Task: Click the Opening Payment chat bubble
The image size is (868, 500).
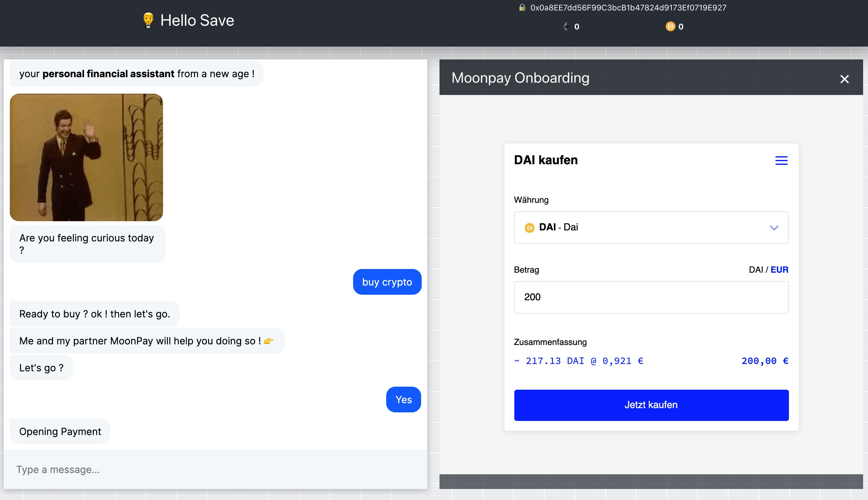Action: pos(60,431)
